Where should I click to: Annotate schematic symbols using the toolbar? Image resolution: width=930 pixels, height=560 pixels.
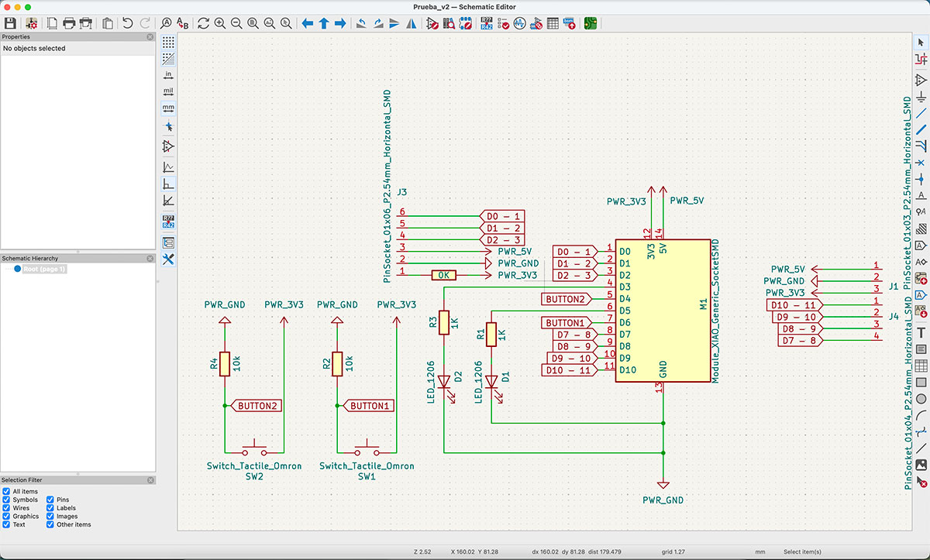click(487, 23)
